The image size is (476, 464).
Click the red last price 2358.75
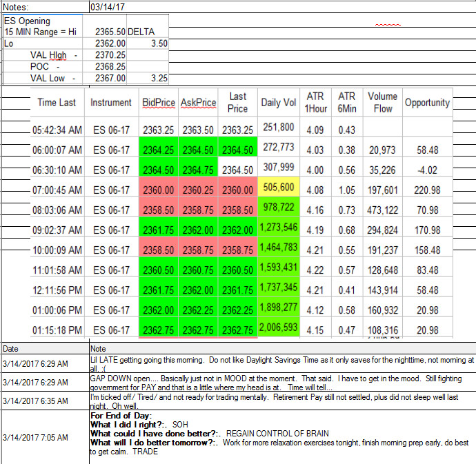click(x=238, y=247)
